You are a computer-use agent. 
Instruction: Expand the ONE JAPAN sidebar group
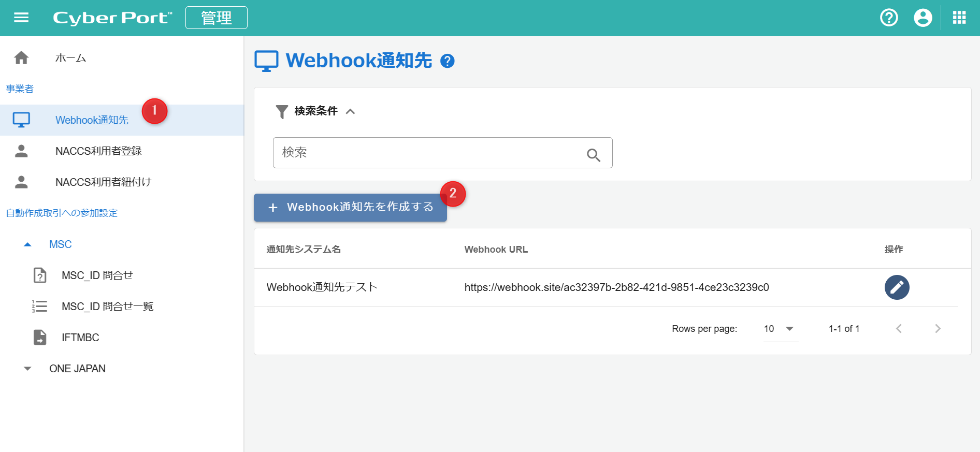click(x=28, y=369)
